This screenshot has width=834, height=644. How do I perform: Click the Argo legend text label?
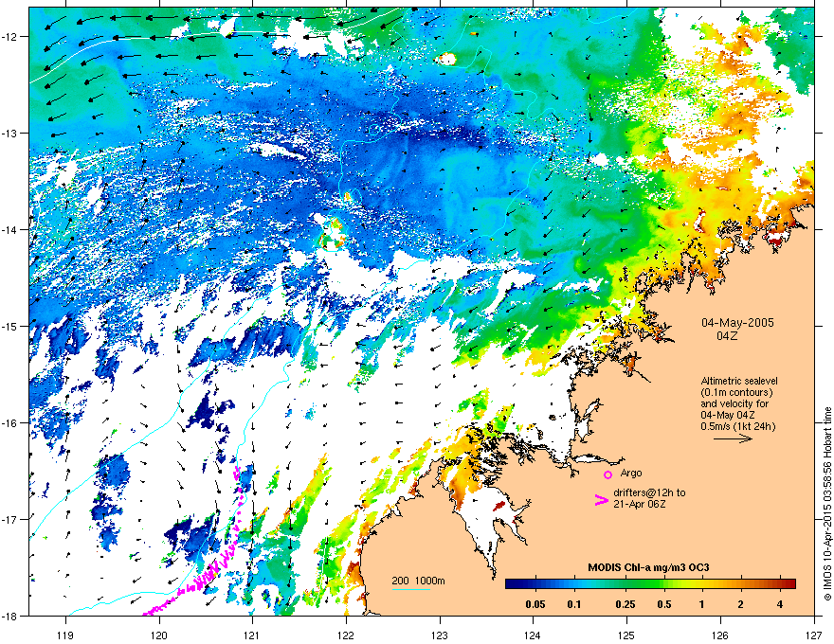click(631, 473)
